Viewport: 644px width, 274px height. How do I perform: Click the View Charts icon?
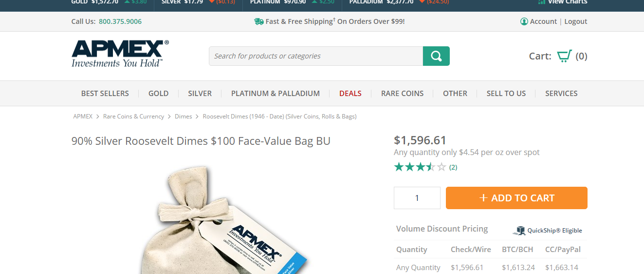pos(541,2)
